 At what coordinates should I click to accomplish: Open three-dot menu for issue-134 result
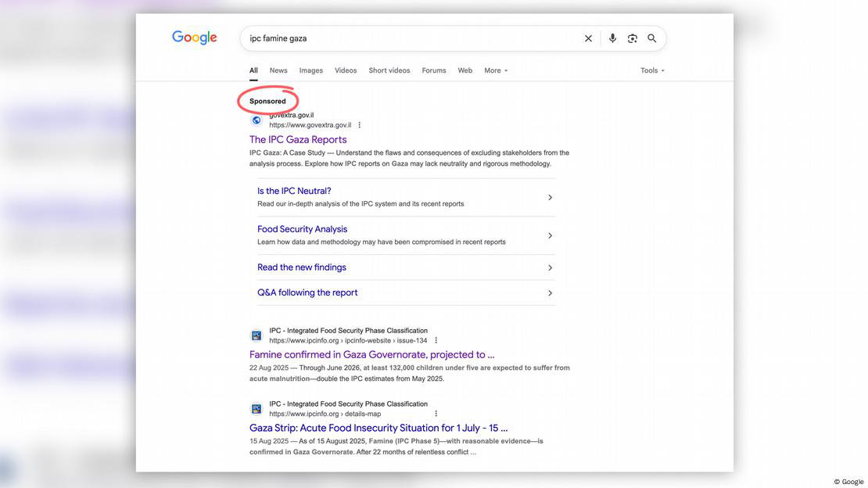point(436,340)
